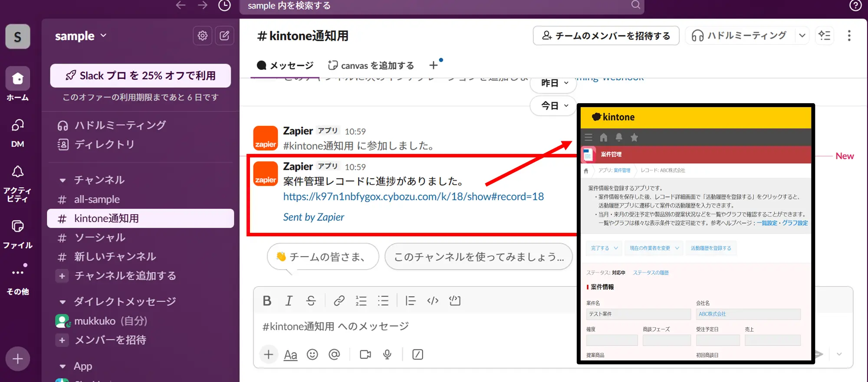
Task: Insert a link using the chain icon
Action: [x=339, y=300]
